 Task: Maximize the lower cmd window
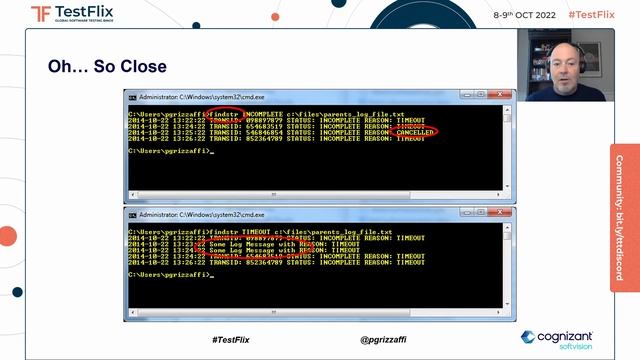pos(480,212)
